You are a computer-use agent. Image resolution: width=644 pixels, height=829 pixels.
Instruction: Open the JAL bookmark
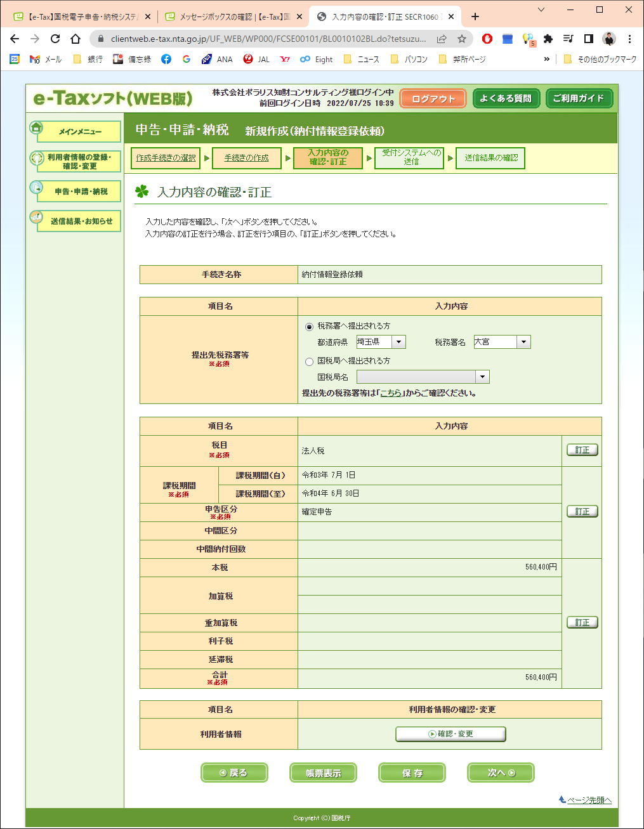click(256, 59)
